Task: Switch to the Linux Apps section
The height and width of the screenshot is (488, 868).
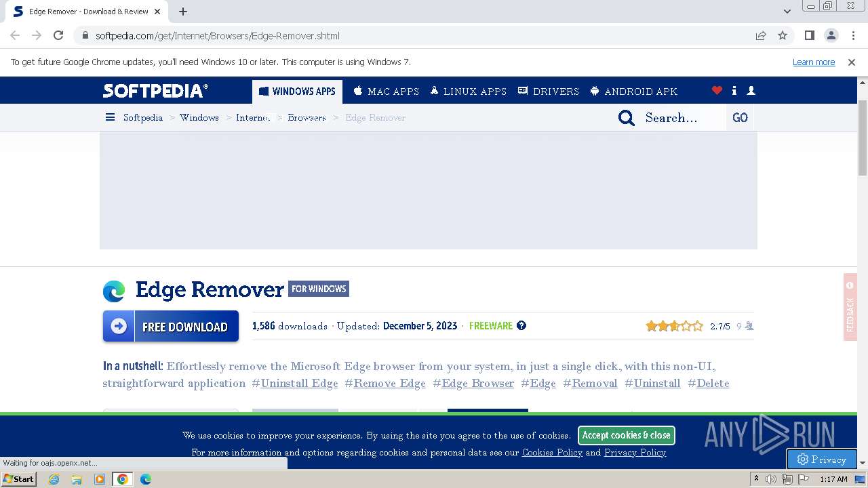Action: pyautogui.click(x=469, y=91)
